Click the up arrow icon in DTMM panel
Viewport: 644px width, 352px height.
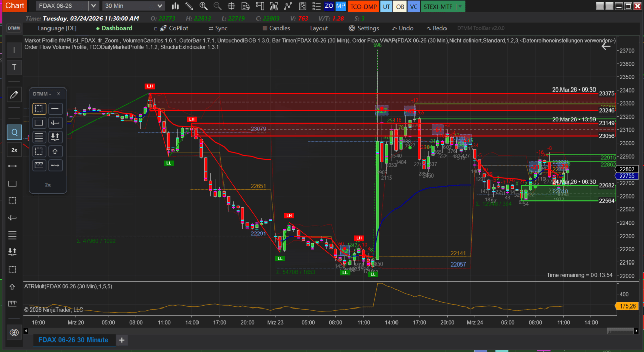[56, 151]
